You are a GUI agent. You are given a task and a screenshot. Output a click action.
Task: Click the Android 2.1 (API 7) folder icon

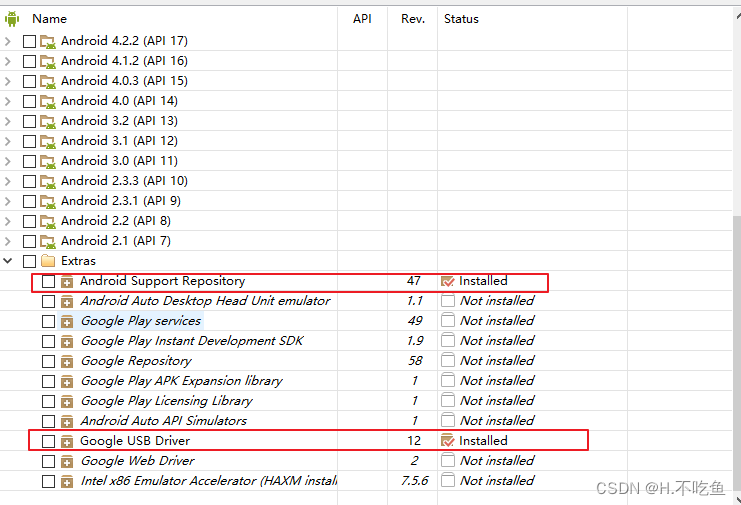(x=48, y=241)
